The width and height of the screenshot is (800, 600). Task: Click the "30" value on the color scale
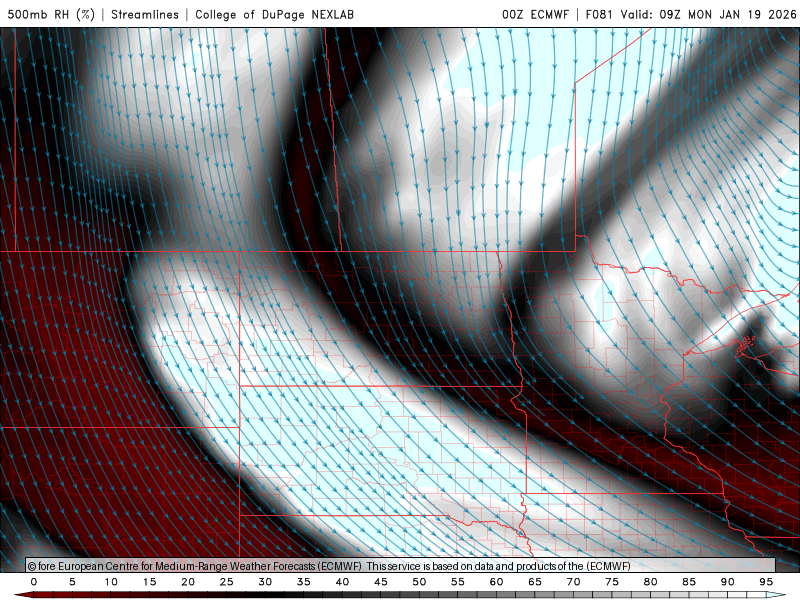point(265,582)
